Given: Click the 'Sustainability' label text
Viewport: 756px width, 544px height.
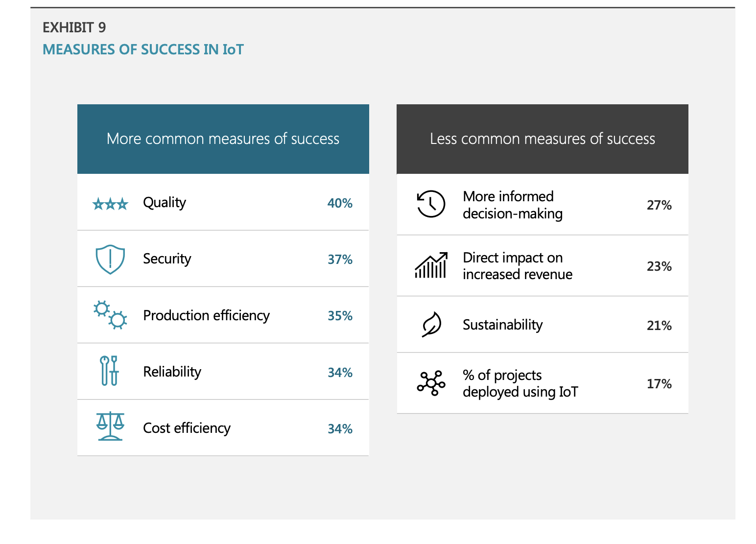Looking at the screenshot, I should pos(502,325).
